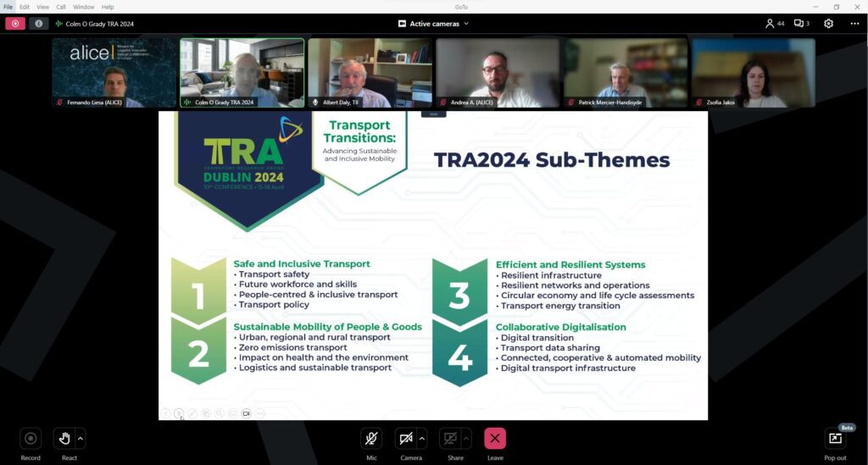Open the Window menu
This screenshot has height=465, width=868.
coord(84,7)
